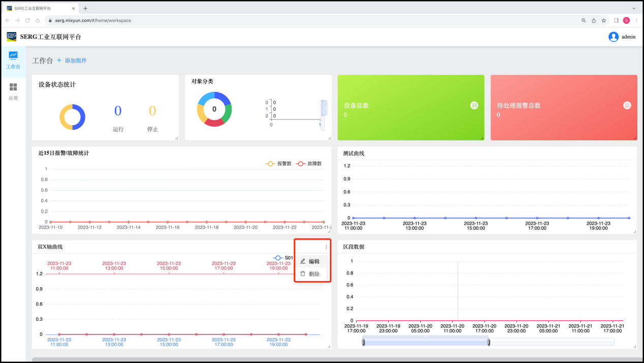644x363 pixels.
Task: Toggle the 故障数 legend series
Action: [309, 164]
